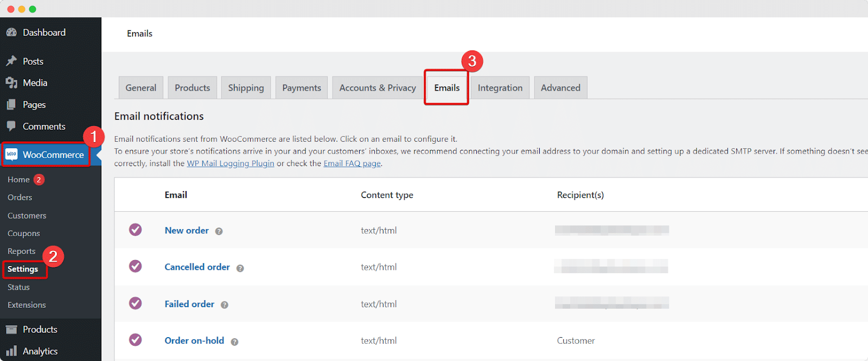Screen dimensions: 868x361
Task: Open the Order on-hold email settings
Action: [194, 340]
